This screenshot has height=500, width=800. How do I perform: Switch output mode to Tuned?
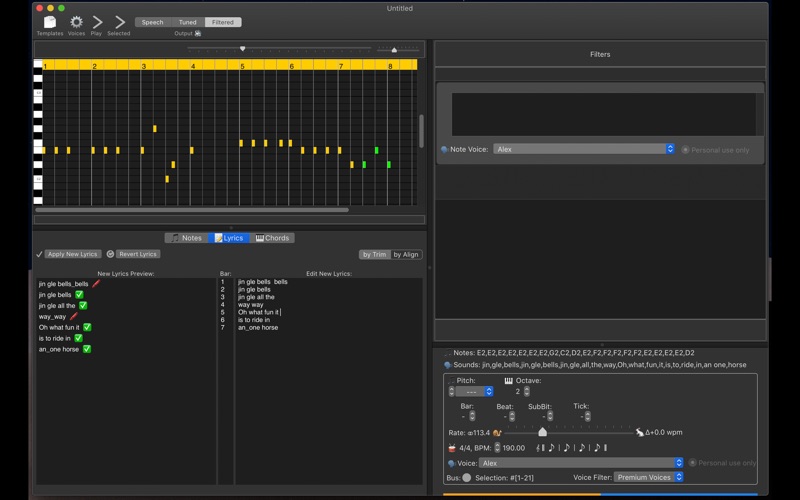[187, 22]
